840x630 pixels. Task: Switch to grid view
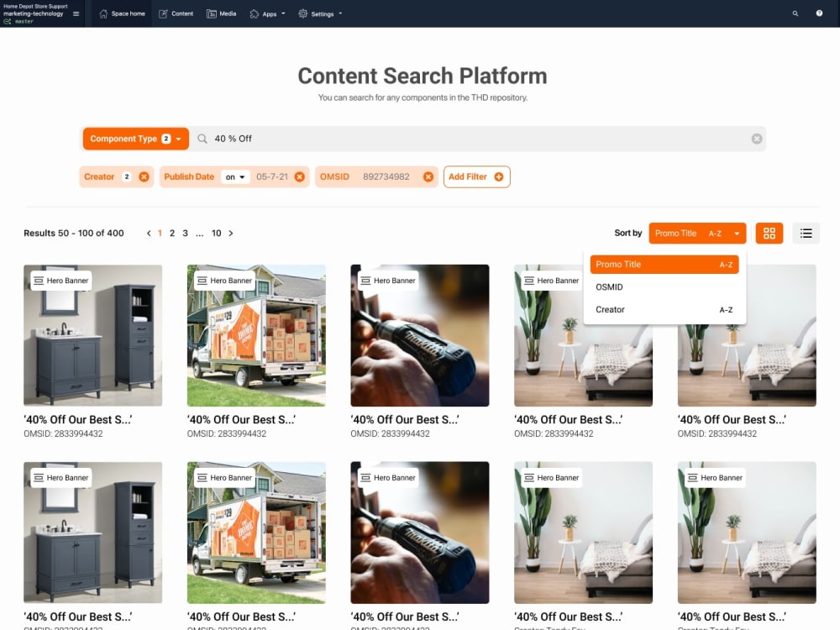tap(769, 234)
